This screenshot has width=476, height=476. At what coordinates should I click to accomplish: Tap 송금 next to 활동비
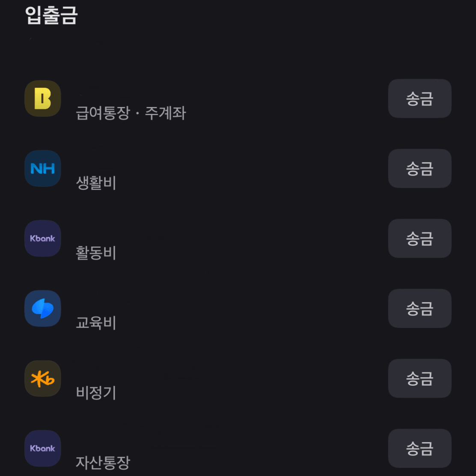[x=419, y=238]
